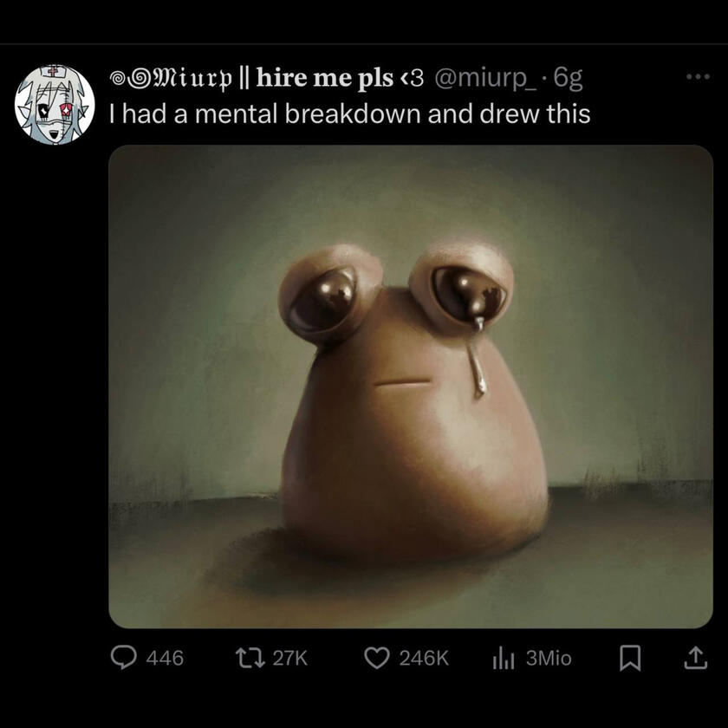The image size is (728, 728).
Task: Click the display name "Miurp || hire me pls"
Action: tap(251, 79)
